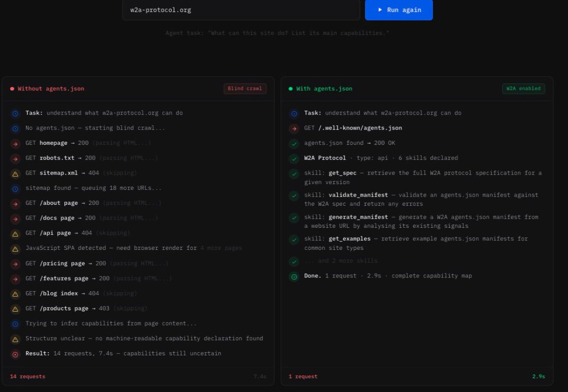The image size is (568, 392).
Task: Click clock icon beside sitemap found row
Action: pyautogui.click(x=15, y=188)
